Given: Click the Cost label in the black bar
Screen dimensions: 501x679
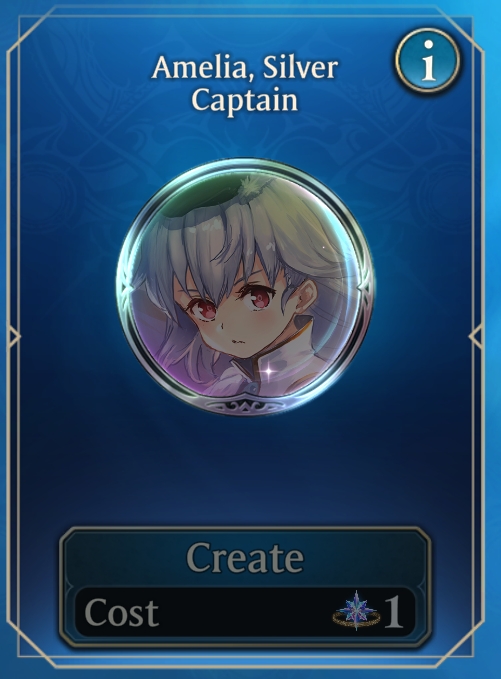Looking at the screenshot, I should [x=122, y=613].
